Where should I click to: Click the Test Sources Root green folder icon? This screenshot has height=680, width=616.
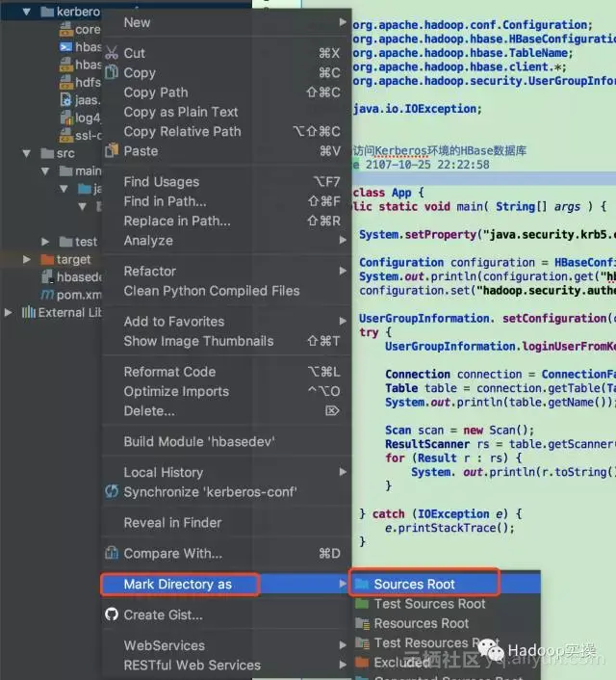(362, 604)
